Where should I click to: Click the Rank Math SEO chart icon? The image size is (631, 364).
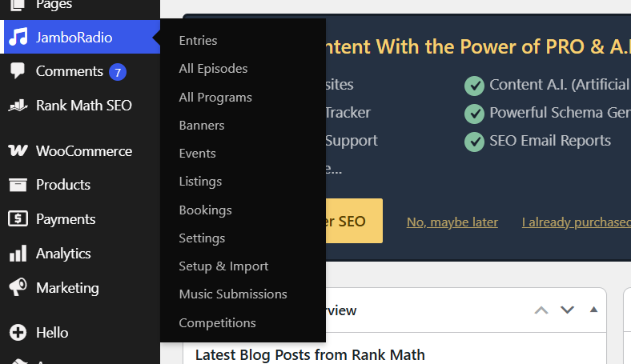[18, 106]
